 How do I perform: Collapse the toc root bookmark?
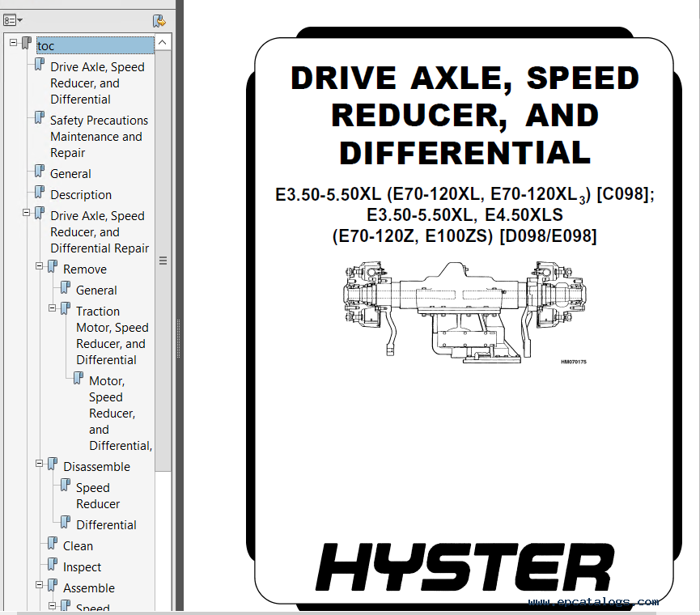(x=14, y=43)
